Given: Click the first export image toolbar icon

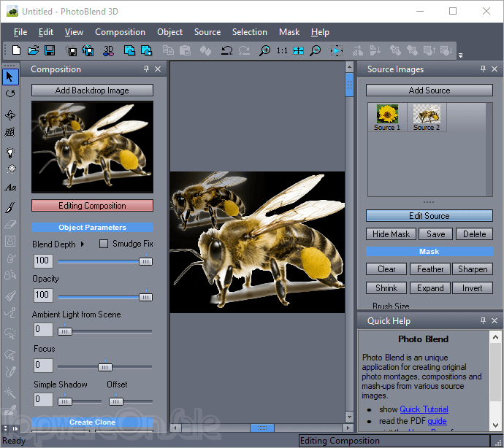Looking at the screenshot, I should [x=129, y=50].
